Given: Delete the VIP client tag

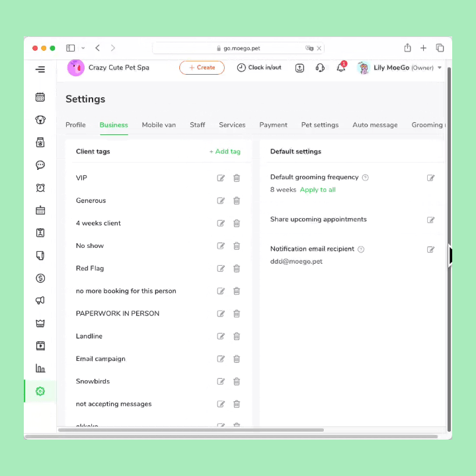Looking at the screenshot, I should (x=237, y=178).
